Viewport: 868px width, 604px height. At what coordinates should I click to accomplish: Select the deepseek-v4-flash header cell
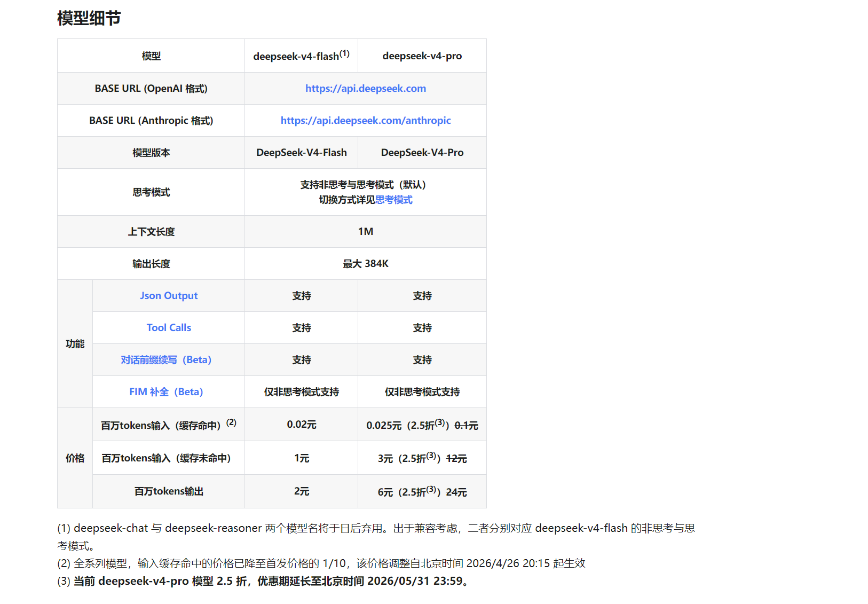[x=302, y=56]
